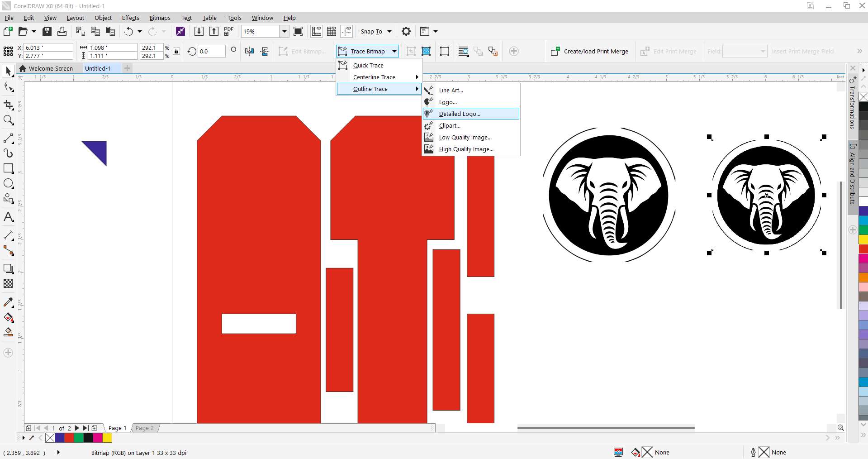Select the Parallel Dimension tool
868x459 pixels.
tap(8, 235)
